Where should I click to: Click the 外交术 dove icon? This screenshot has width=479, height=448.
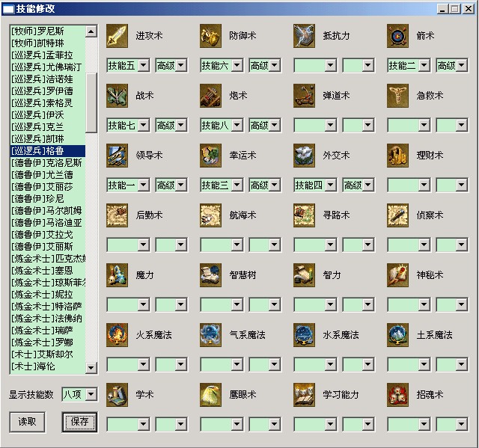click(x=304, y=156)
